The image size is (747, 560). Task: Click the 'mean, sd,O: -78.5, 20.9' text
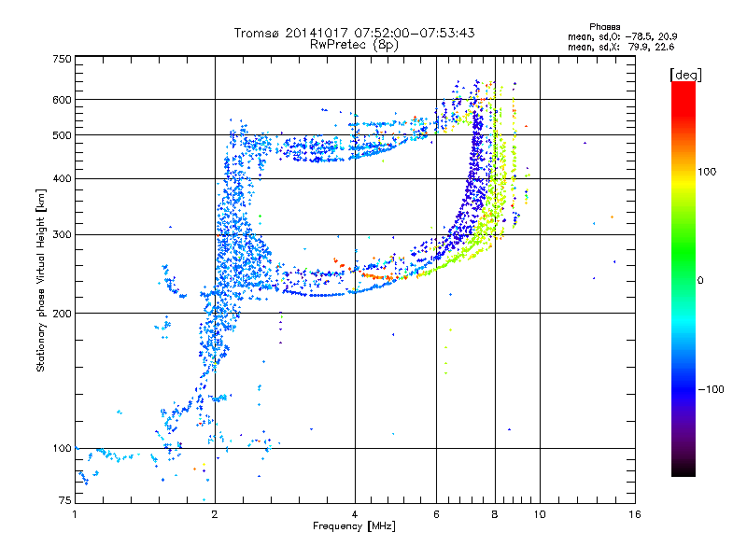click(x=622, y=36)
